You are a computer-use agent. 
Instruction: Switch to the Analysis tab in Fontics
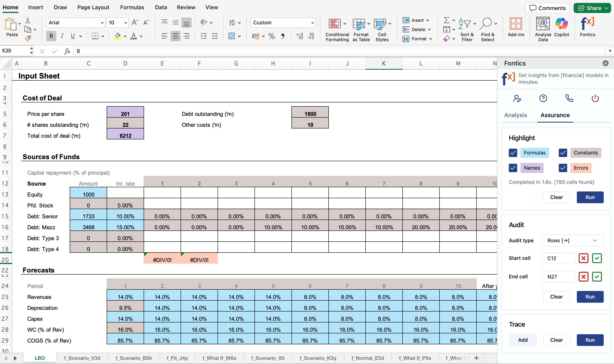point(515,115)
